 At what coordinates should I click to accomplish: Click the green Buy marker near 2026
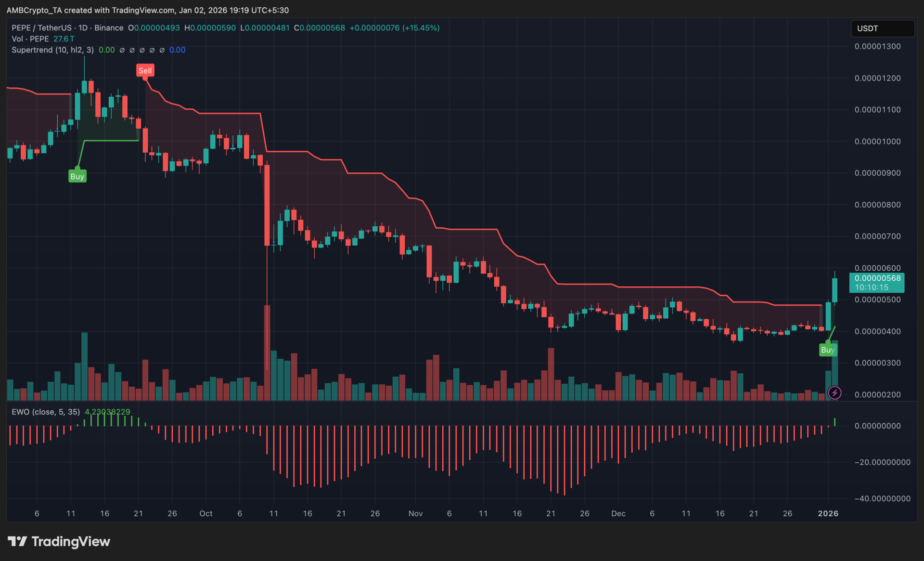click(x=827, y=350)
